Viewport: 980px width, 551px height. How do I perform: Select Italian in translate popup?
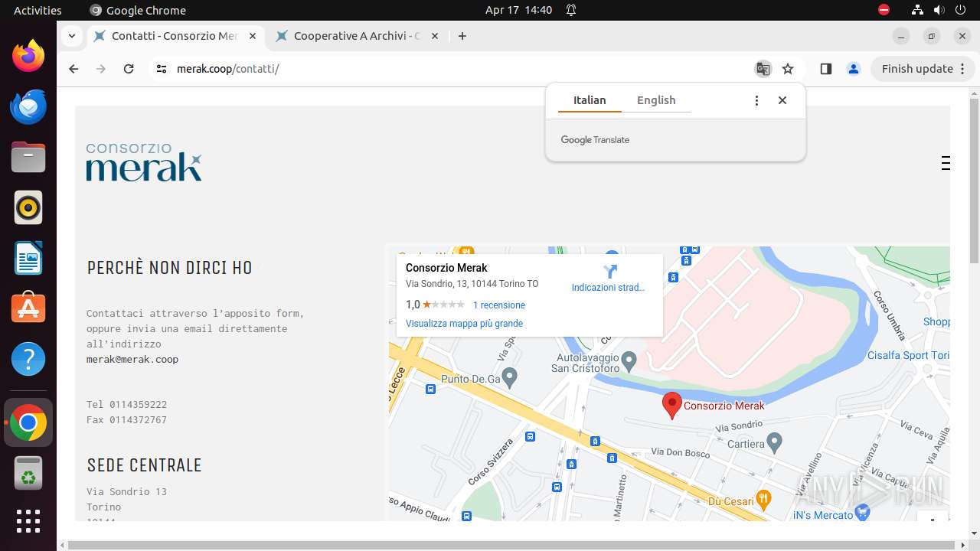coord(590,100)
